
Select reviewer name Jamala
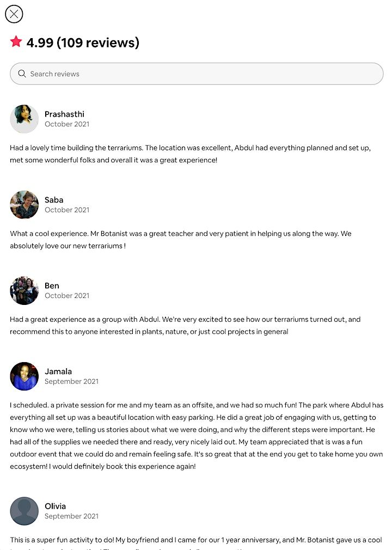[58, 371]
